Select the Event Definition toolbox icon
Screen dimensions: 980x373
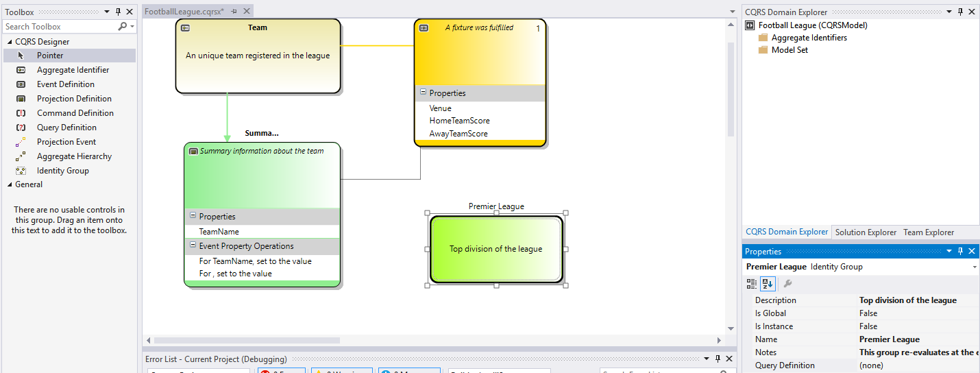(21, 84)
